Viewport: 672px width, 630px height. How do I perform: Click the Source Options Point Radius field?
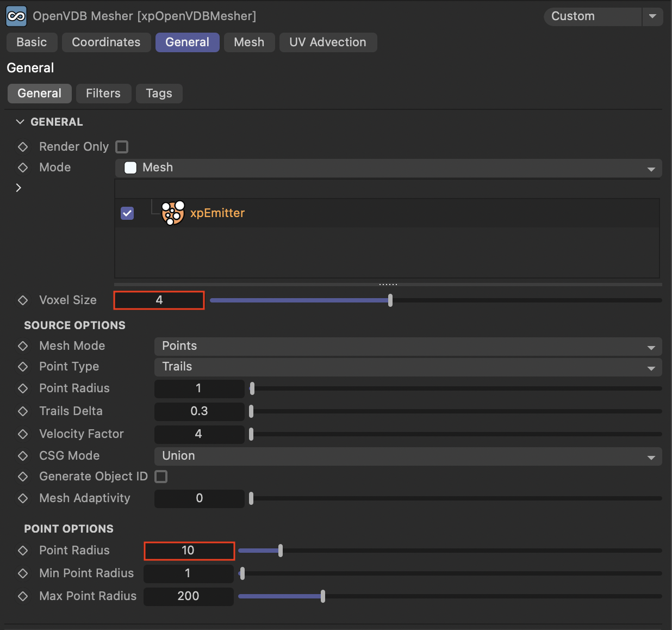tap(200, 388)
